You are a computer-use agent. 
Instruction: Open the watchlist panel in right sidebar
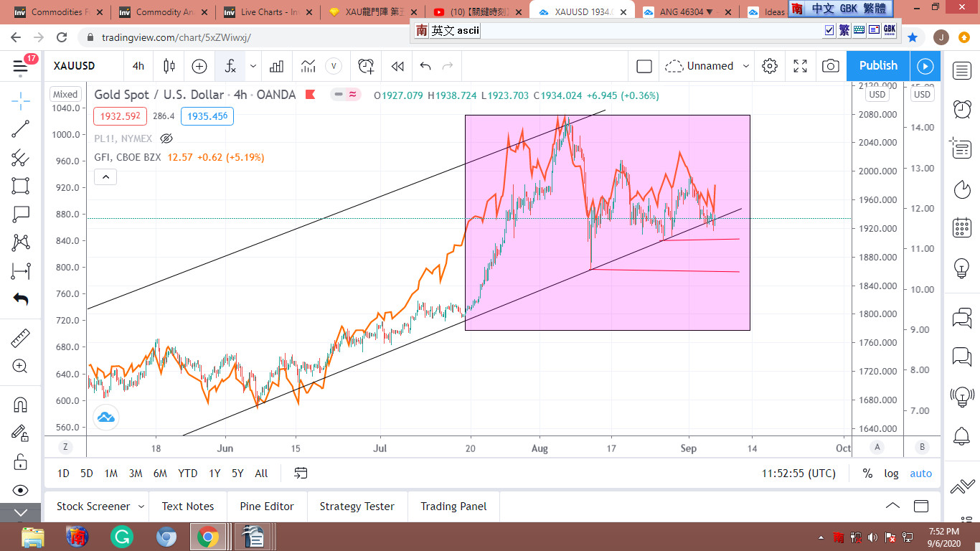click(962, 70)
